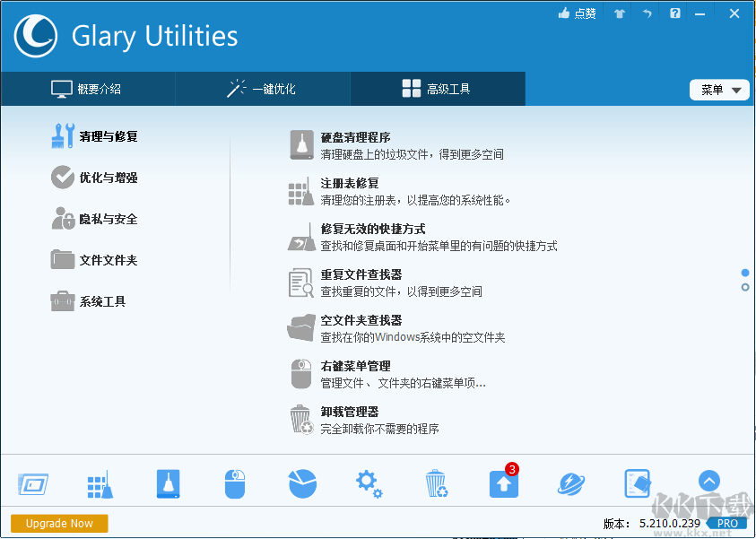Click the window-frame icon in bottom toolbar
Viewport: 756px width, 539px height.
coord(33,483)
